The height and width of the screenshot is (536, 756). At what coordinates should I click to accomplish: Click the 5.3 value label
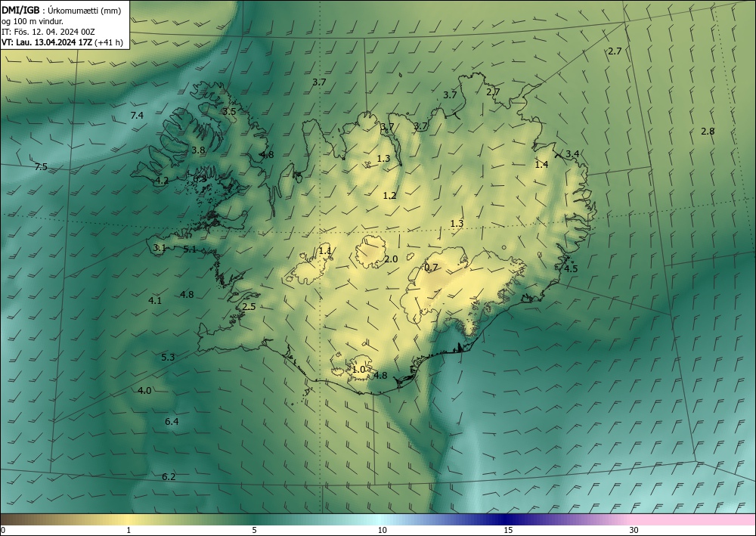168,358
